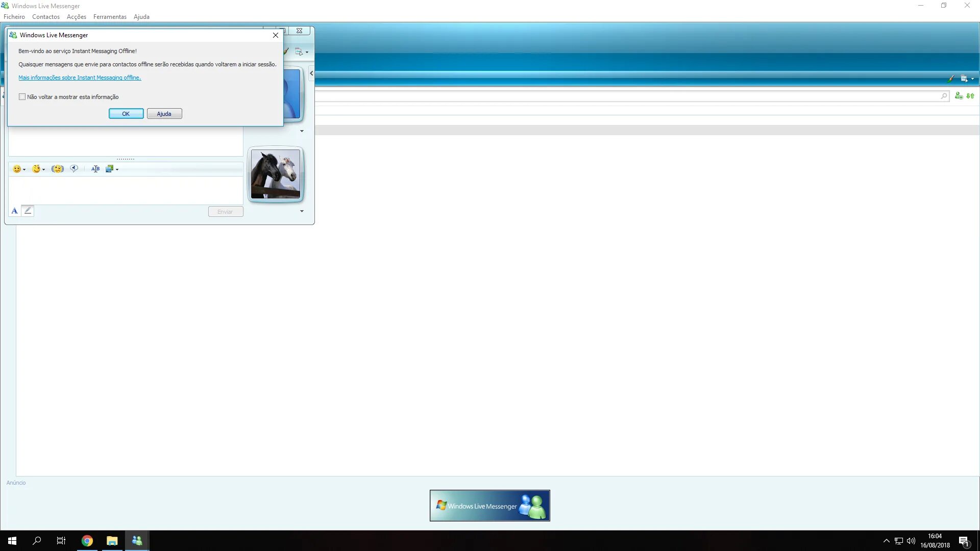Send a nudge to the contact

(58, 169)
